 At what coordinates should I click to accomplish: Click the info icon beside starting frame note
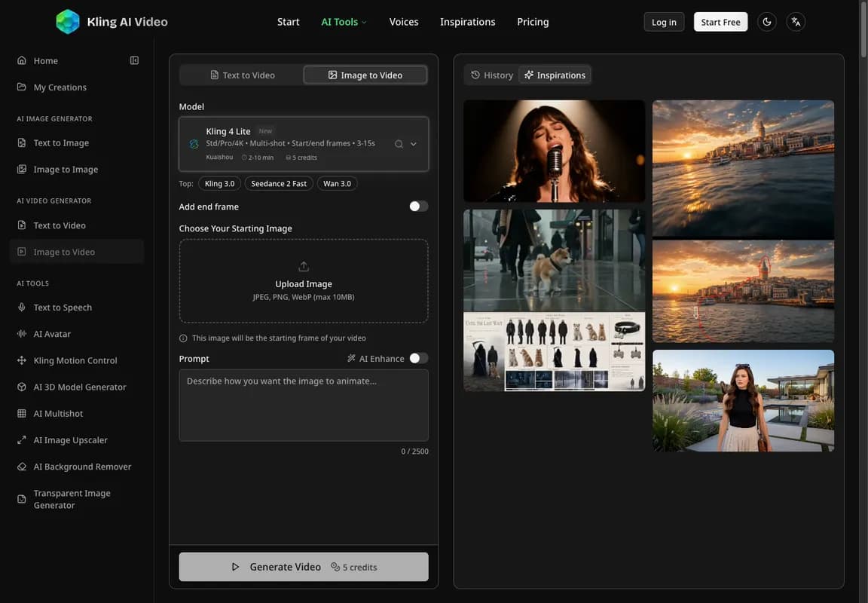point(183,338)
